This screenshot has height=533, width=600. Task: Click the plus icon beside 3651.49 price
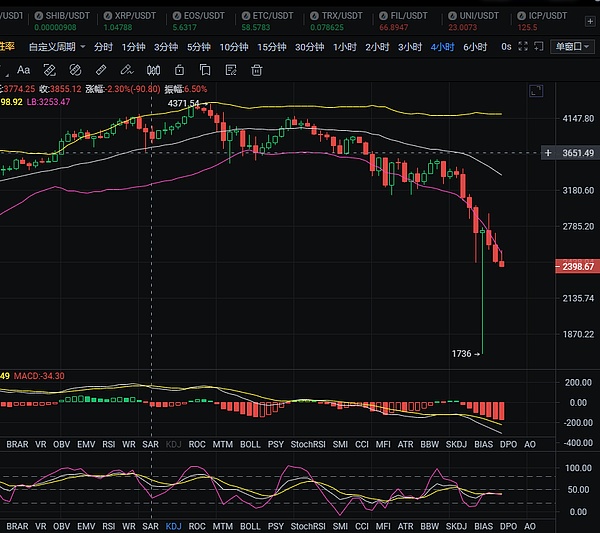tap(548, 153)
